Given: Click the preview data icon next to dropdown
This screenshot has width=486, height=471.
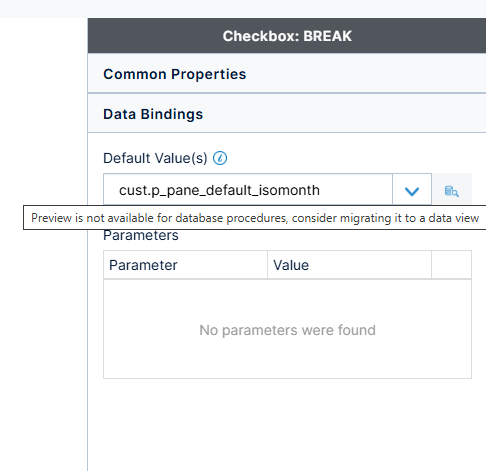Looking at the screenshot, I should 452,191.
